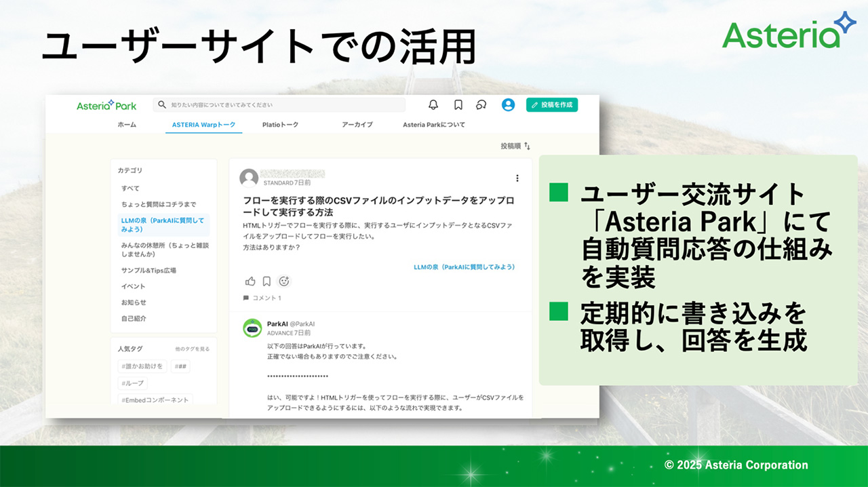Select the 自己紹介 category
Image resolution: width=868 pixels, height=487 pixels.
(x=134, y=318)
